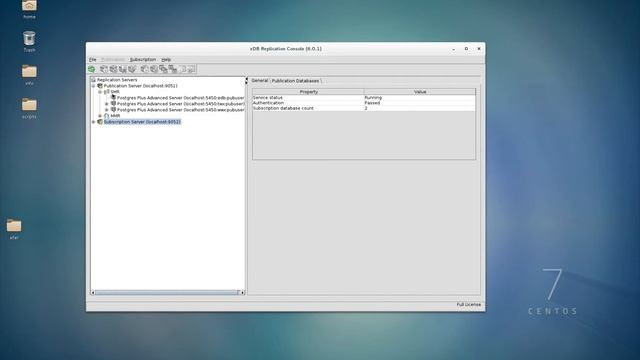
Task: Open the Home desktop icon
Action: tap(29, 6)
